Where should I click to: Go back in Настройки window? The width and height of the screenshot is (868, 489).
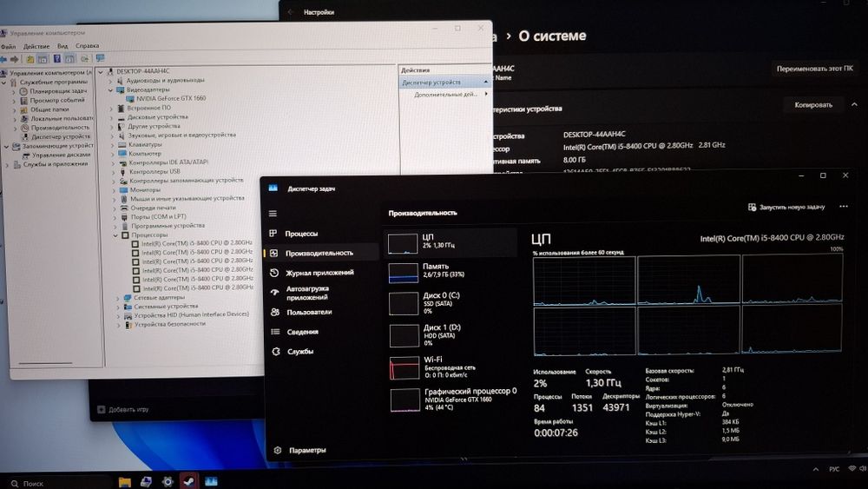click(291, 12)
